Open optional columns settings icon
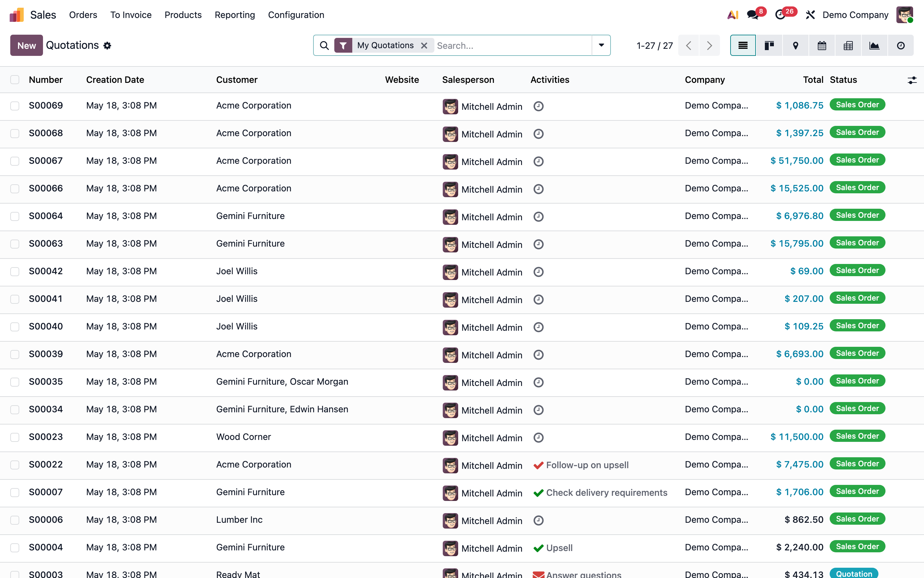This screenshot has height=578, width=924. (x=912, y=80)
